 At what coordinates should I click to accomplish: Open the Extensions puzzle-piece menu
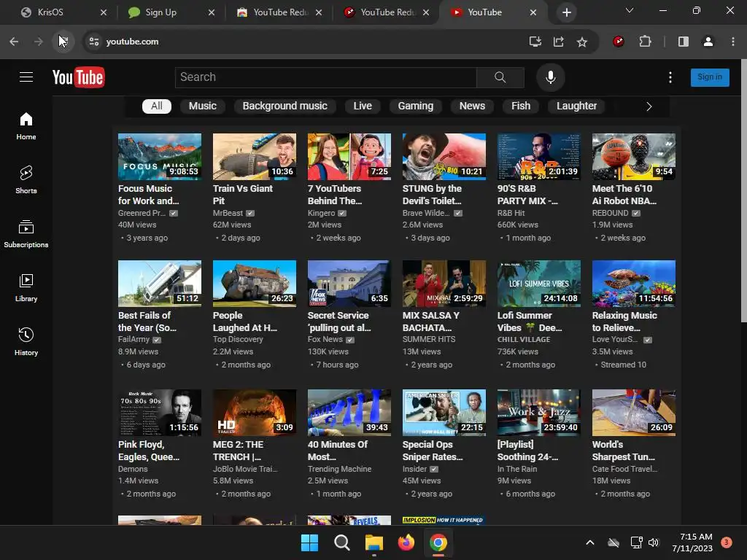[x=645, y=42]
